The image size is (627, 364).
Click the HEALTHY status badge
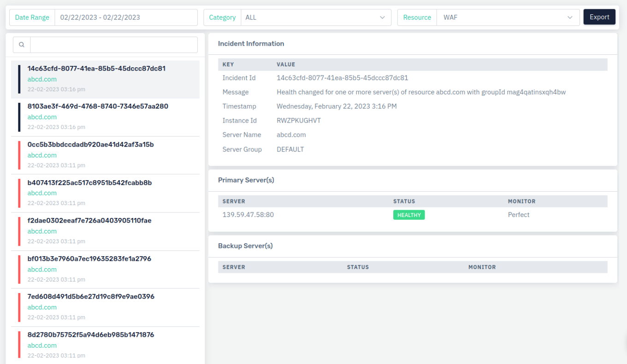pyautogui.click(x=409, y=215)
